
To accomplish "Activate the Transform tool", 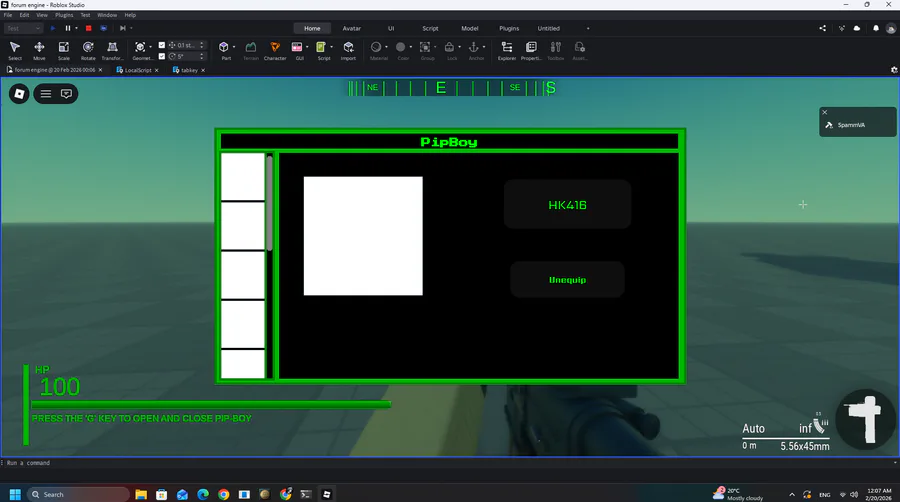I will pos(112,50).
